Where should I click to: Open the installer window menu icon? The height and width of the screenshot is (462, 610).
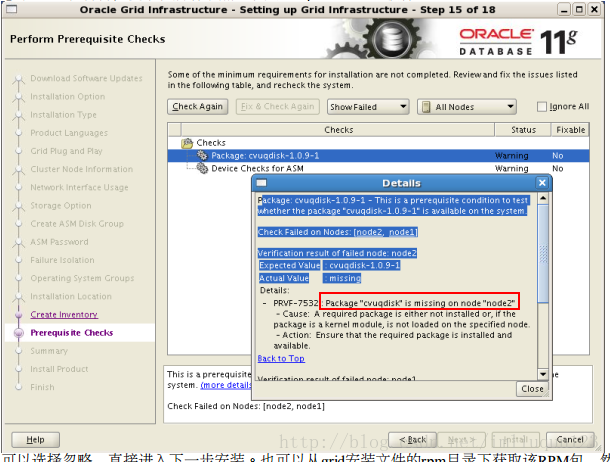click(11, 9)
